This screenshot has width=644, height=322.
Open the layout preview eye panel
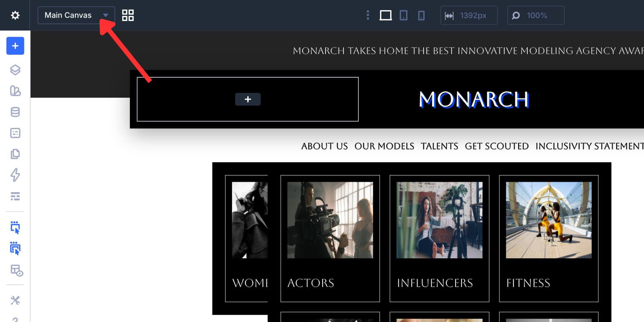[16, 270]
